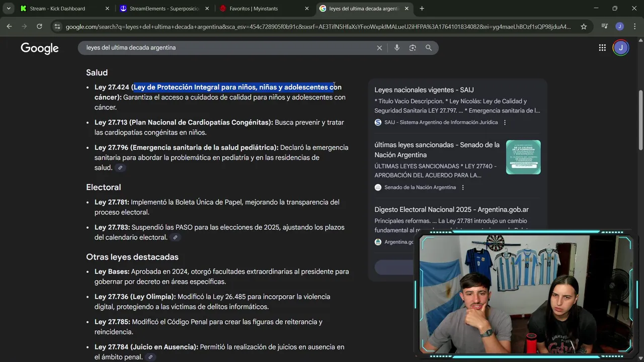The height and width of the screenshot is (362, 644).
Task: Click SAIJ source favicon
Action: tap(378, 122)
